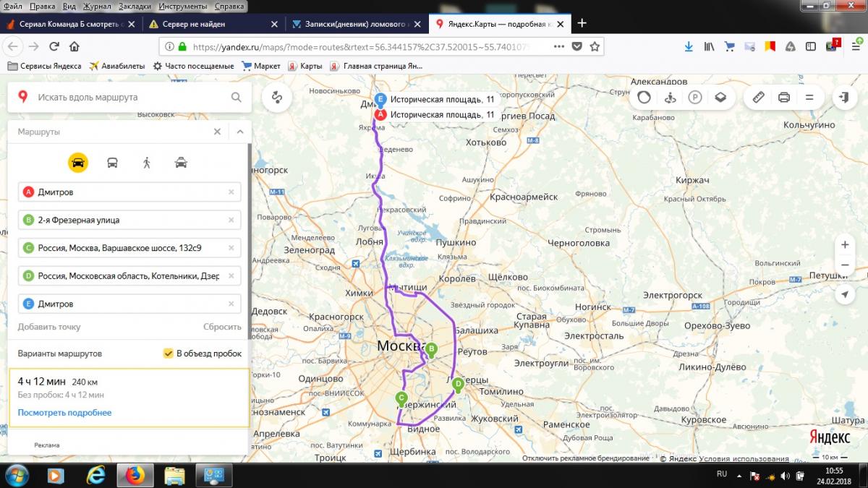Collapse the Маршруты panel with chevron
Screen dimensions: 868x488
click(x=240, y=132)
